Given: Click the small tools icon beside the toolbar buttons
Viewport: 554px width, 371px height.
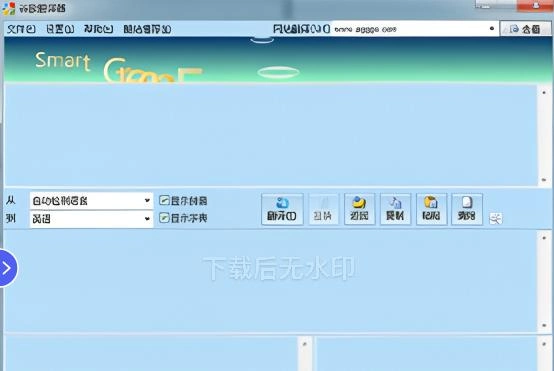Looking at the screenshot, I should pyautogui.click(x=495, y=219).
